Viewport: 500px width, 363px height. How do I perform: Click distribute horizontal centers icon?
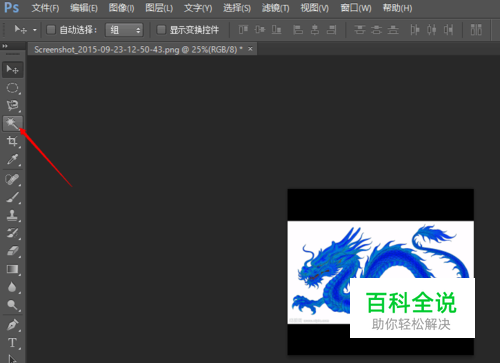(x=431, y=30)
